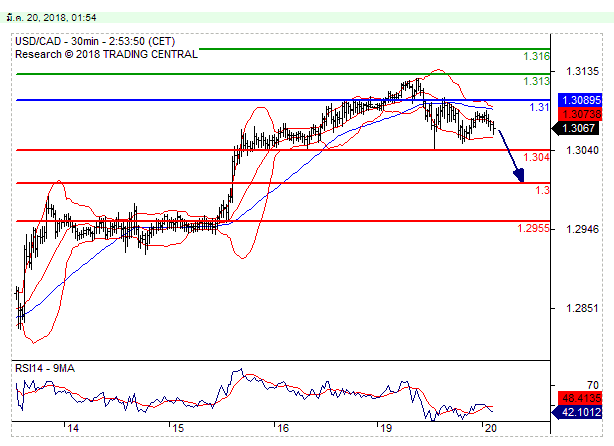This screenshot has height=446, width=614.
Task: Click the "RSI14 - 9MA" indicator label
Action: pyautogui.click(x=45, y=368)
